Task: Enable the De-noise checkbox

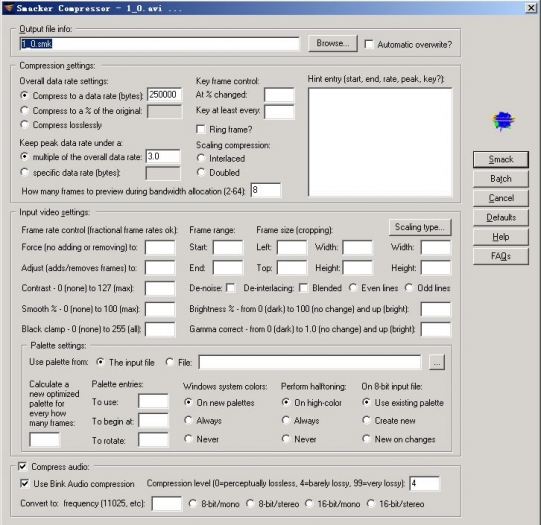Action: [x=230, y=288]
